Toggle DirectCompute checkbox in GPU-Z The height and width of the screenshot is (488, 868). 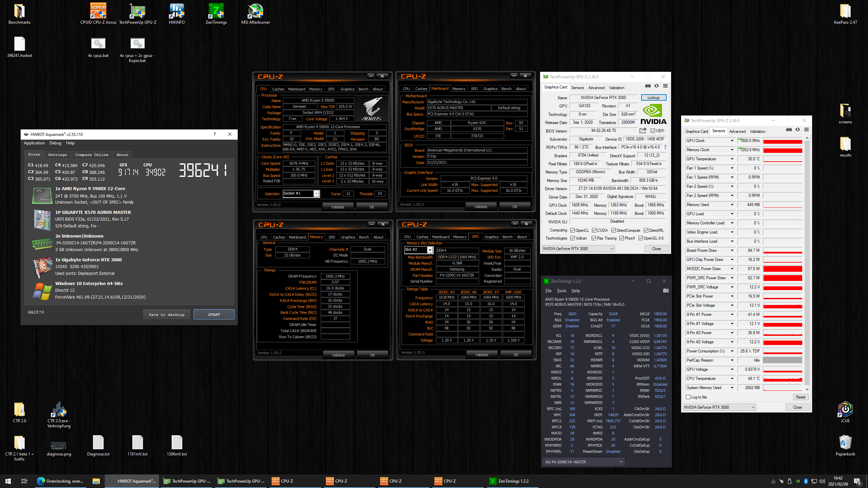(614, 230)
